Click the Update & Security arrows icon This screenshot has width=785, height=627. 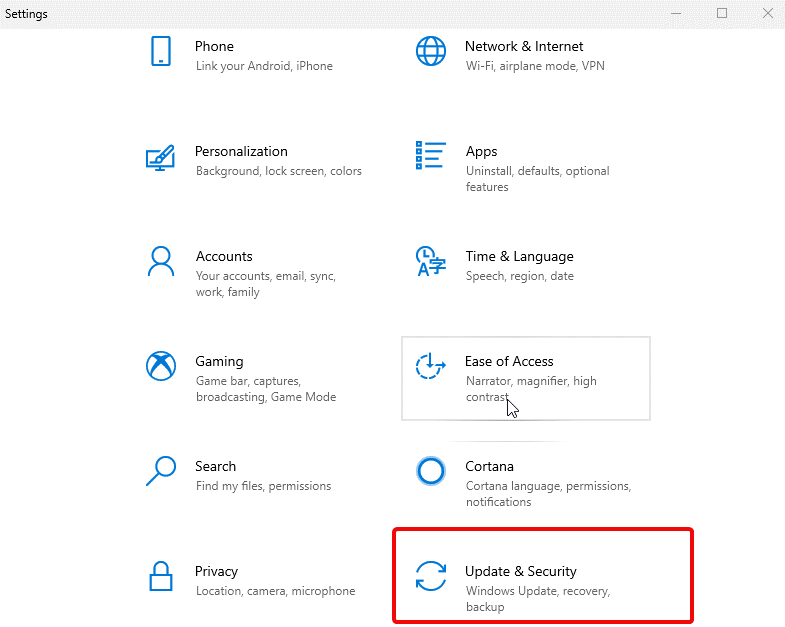431,576
